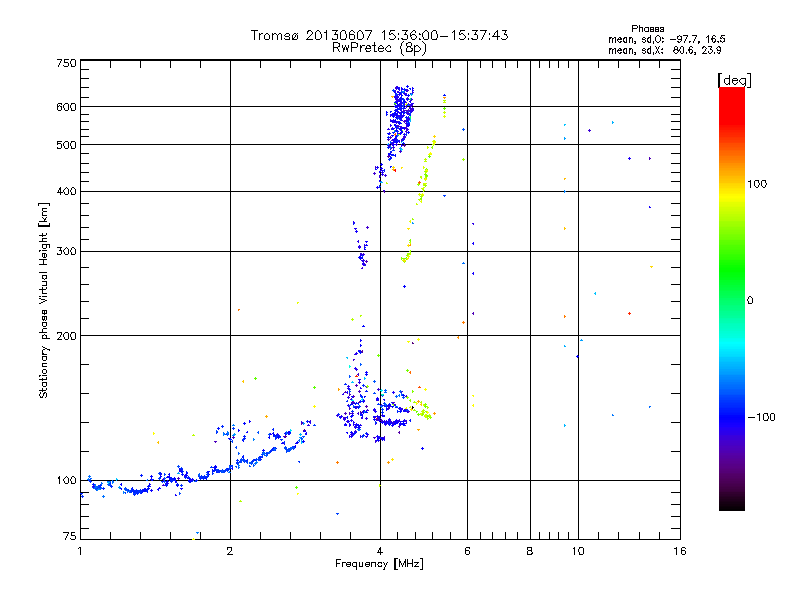Screen dimensions: 800x600
Task: Click the y-axis tick label '600'
Action: [66, 107]
